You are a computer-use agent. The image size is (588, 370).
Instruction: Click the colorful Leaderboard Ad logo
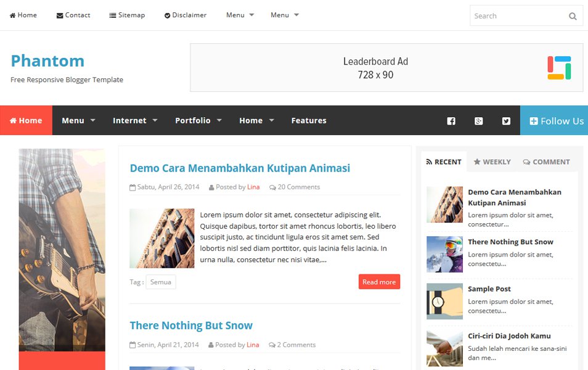tap(559, 68)
